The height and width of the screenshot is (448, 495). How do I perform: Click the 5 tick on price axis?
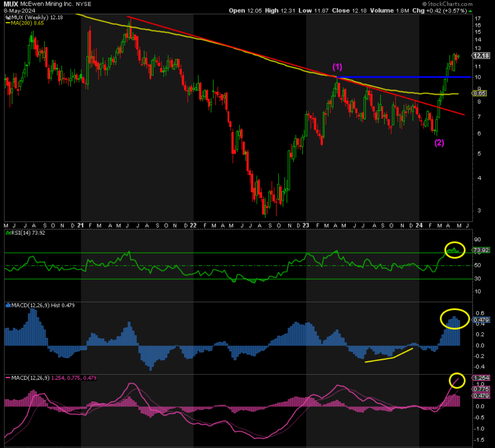(x=479, y=153)
